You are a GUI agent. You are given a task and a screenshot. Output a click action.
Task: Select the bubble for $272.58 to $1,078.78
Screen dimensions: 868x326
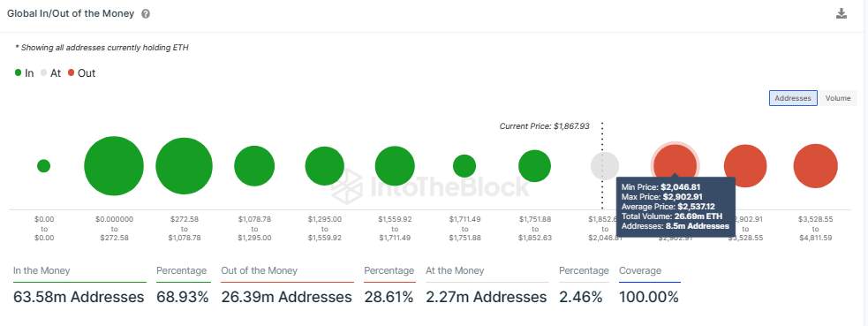click(185, 166)
